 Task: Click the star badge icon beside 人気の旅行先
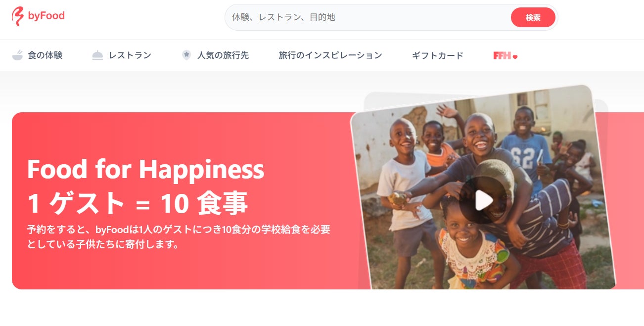[186, 55]
